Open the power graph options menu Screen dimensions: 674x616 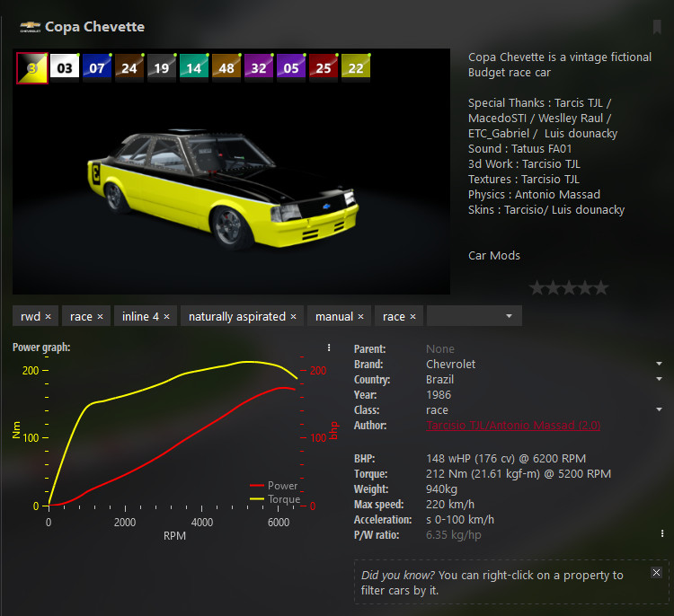point(329,348)
